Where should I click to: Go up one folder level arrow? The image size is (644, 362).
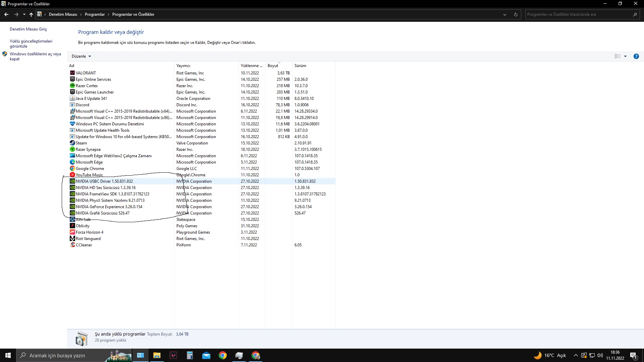point(31,14)
